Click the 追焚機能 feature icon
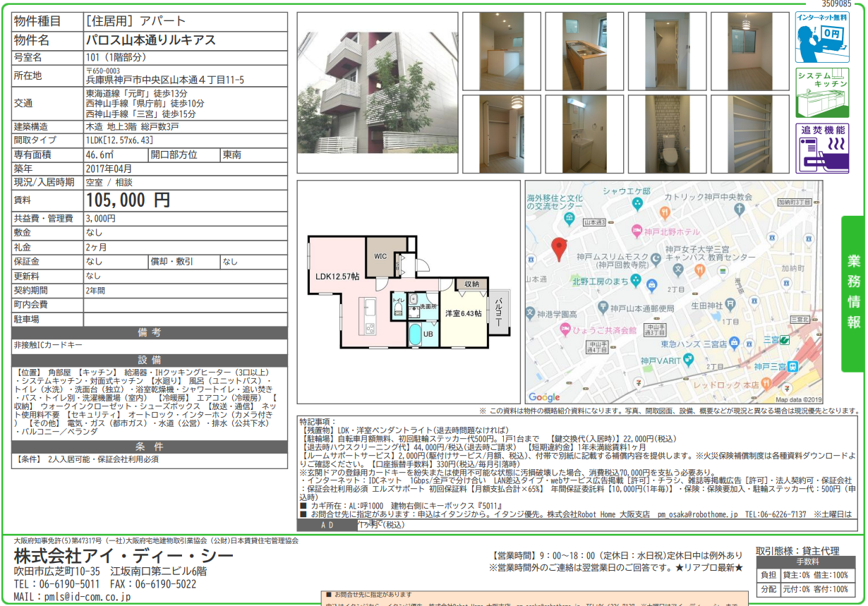Screen dimensions: 868x606 (822, 148)
